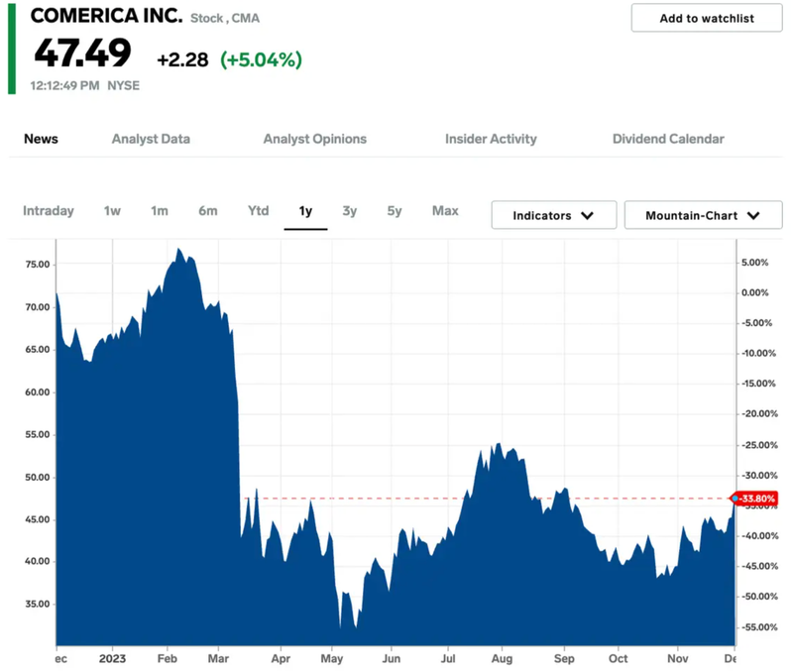Image resolution: width=793 pixels, height=672 pixels.
Task: Click the Aug date axis label
Action: click(502, 658)
